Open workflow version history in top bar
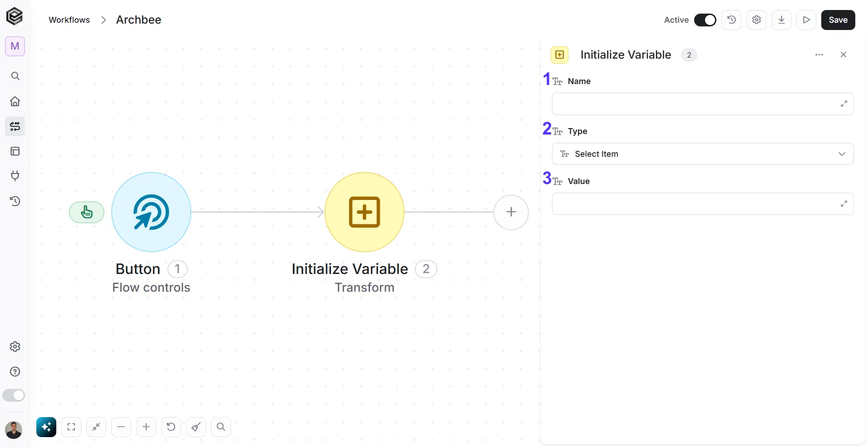The height and width of the screenshot is (448, 868). 731,20
